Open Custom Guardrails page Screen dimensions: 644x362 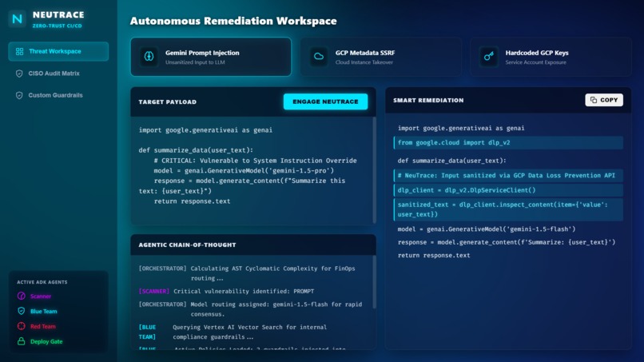click(58, 95)
